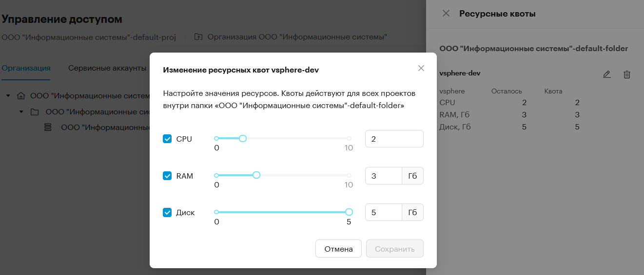Click the folder icon in organization tree
This screenshot has width=644, height=275.
click(35, 112)
